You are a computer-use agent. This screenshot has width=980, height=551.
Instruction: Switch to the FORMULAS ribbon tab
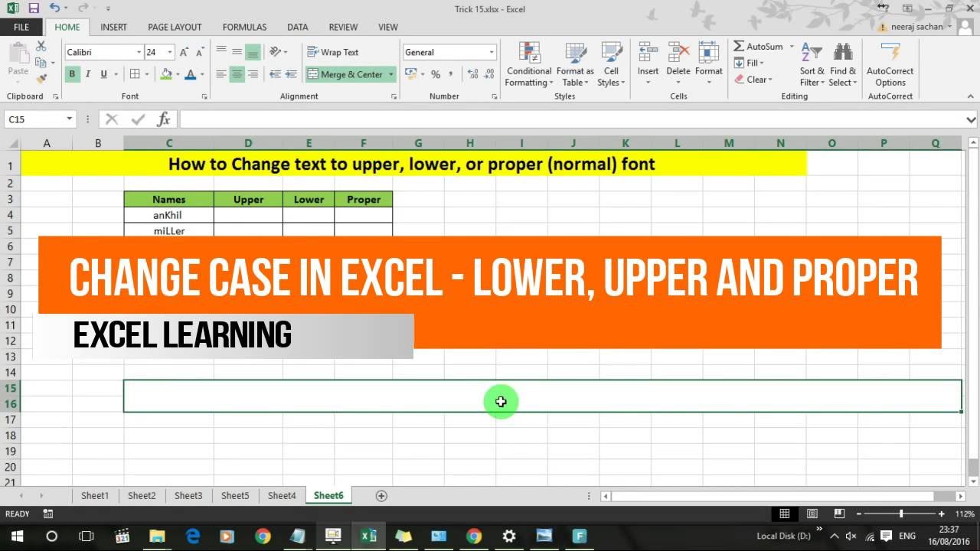tap(244, 27)
